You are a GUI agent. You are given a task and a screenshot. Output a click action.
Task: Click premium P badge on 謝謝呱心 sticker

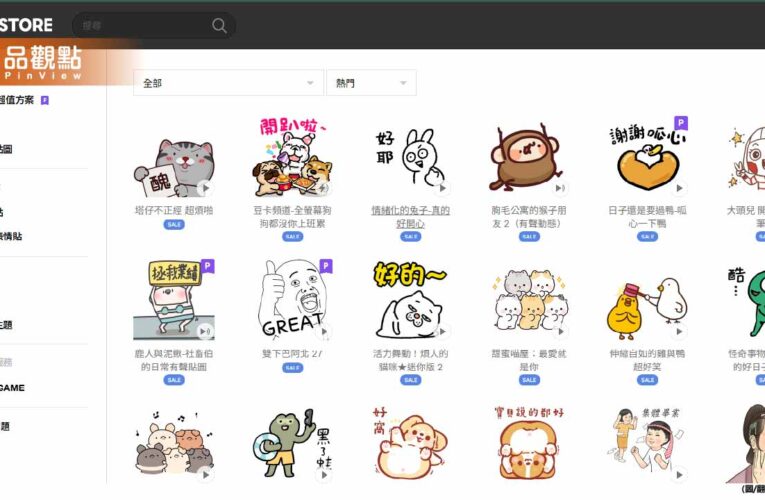[681, 122]
